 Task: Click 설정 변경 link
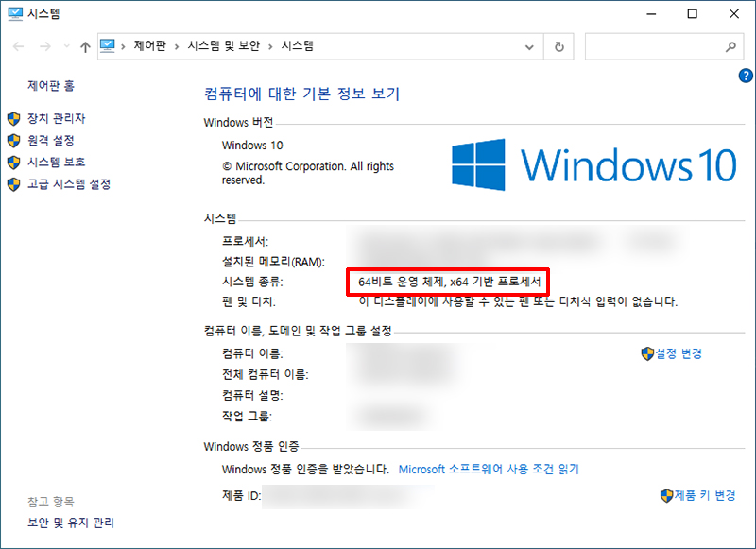click(679, 353)
